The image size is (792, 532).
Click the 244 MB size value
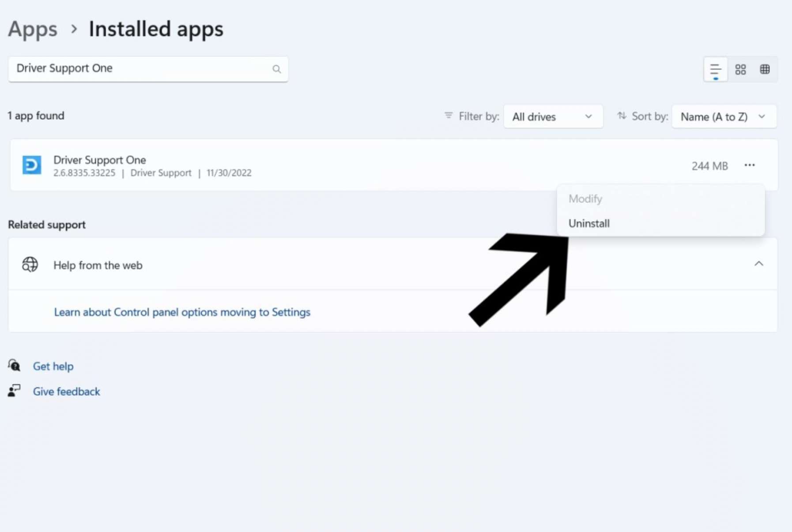click(709, 166)
